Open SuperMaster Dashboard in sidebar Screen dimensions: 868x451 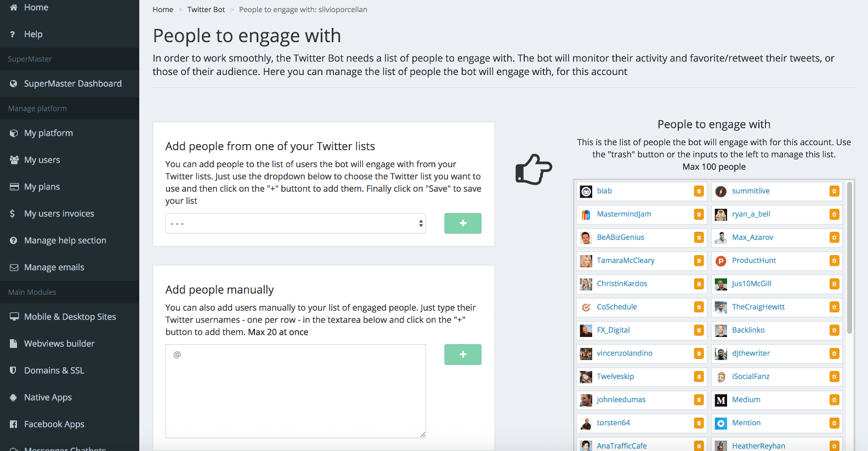[x=72, y=84]
